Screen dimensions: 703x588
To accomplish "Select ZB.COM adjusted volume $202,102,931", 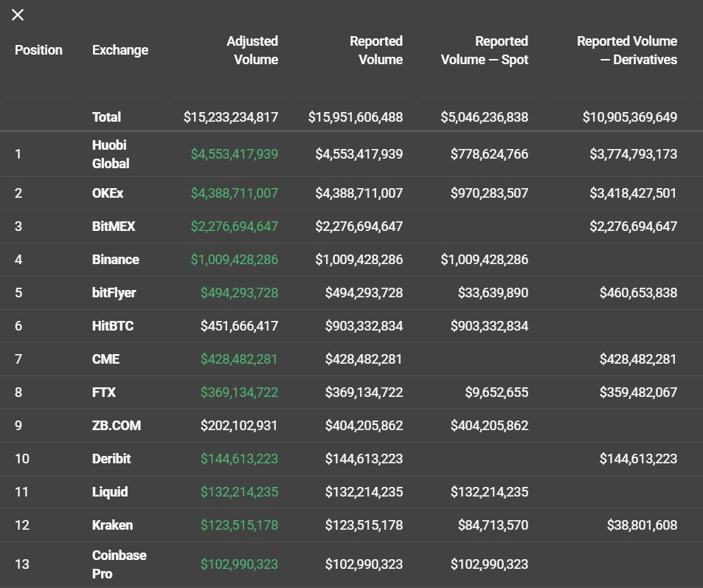I will pyautogui.click(x=239, y=426).
